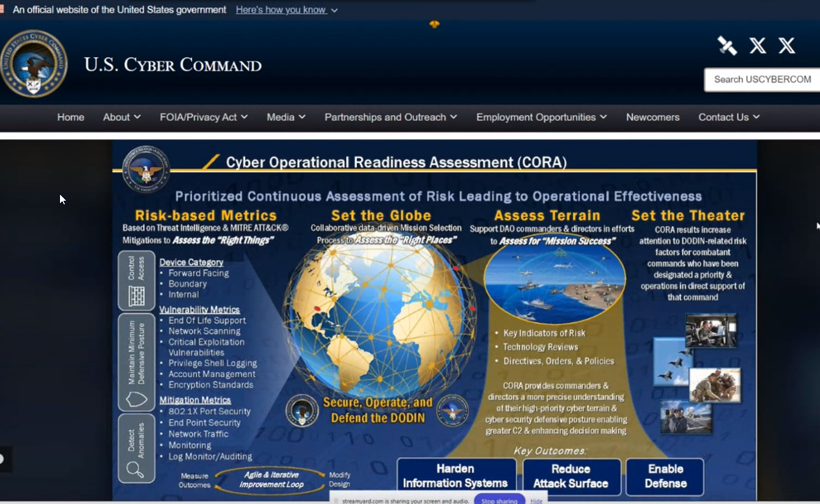This screenshot has width=820, height=504.
Task: Go to the Home nav item
Action: coord(71,117)
